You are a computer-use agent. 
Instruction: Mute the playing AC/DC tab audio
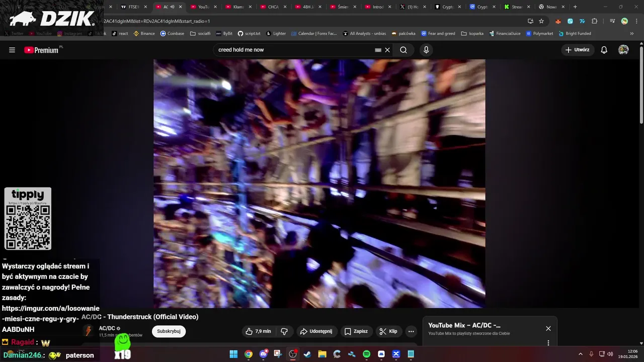pos(173,7)
